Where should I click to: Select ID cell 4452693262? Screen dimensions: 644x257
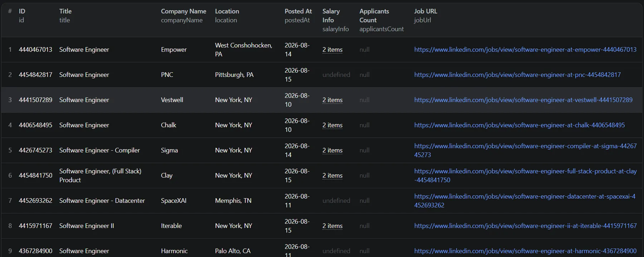coord(35,200)
